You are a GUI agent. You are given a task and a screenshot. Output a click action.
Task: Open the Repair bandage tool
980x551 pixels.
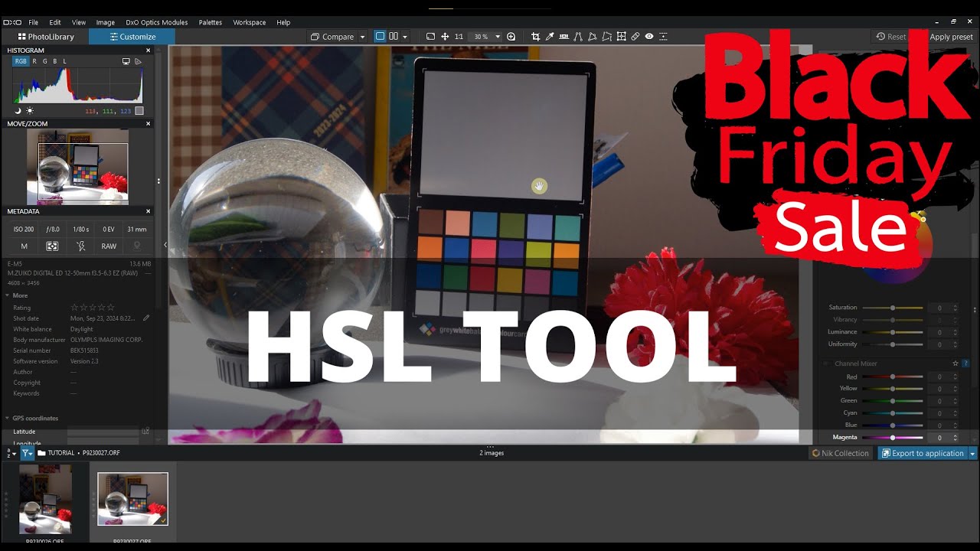pyautogui.click(x=635, y=37)
